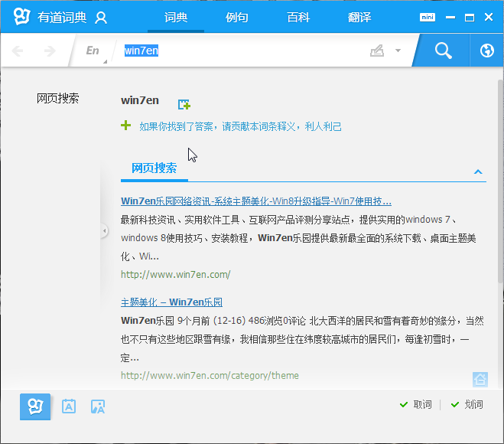Viewport: 504px width, 444px height.
Task: Click the green plus contribute icon
Action: pos(125,125)
